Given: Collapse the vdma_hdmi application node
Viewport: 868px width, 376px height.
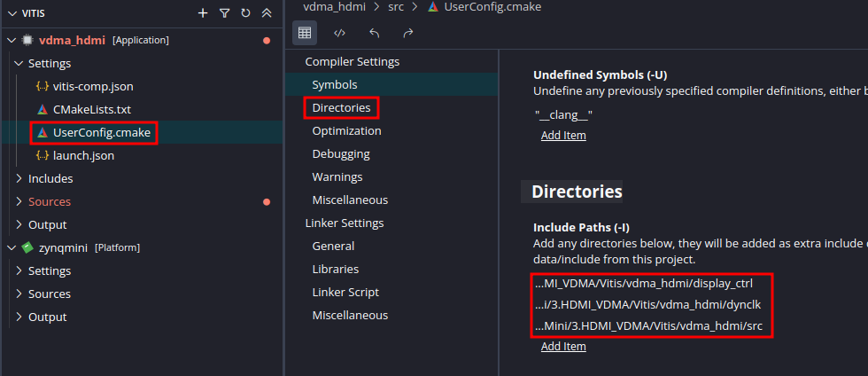Looking at the screenshot, I should 12,41.
